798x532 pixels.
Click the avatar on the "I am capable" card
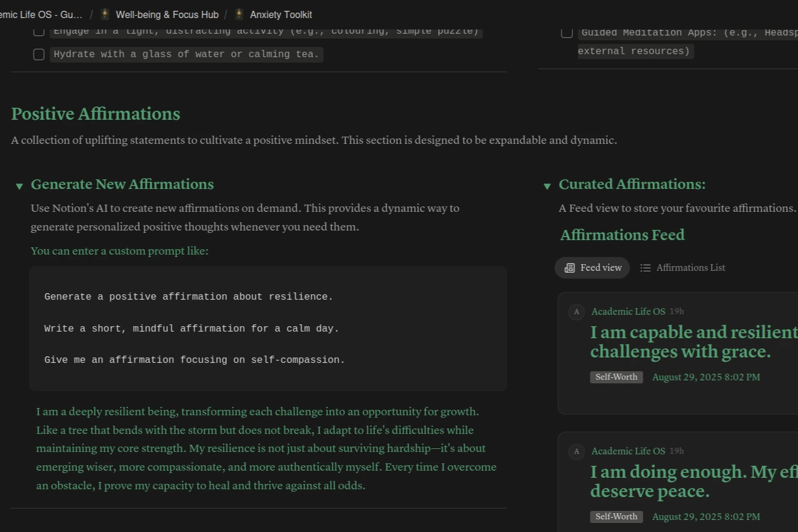[x=577, y=312]
